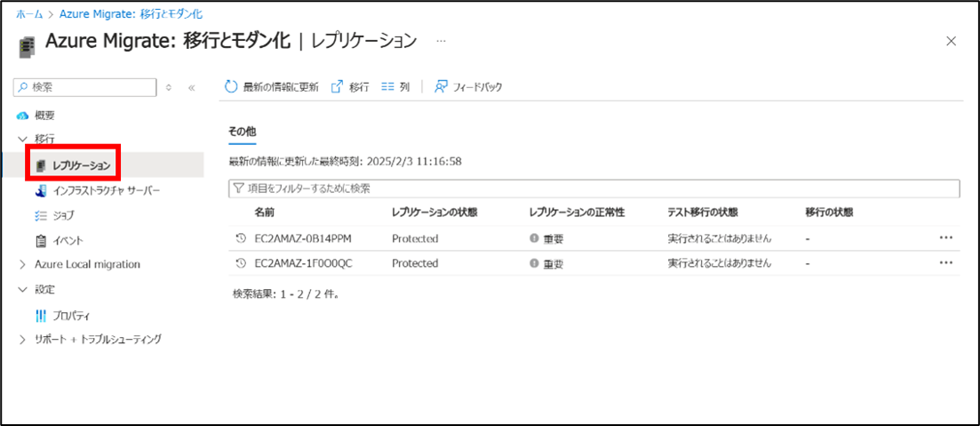Open the EC2AMAZ-0B14PPM machine entry
Image resolution: width=980 pixels, height=426 pixels.
(x=304, y=238)
